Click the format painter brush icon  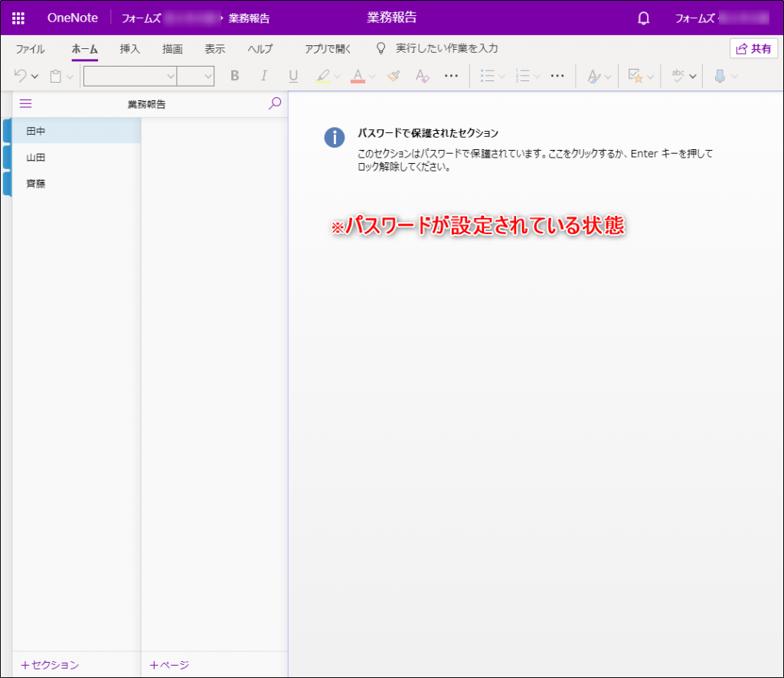[x=394, y=76]
